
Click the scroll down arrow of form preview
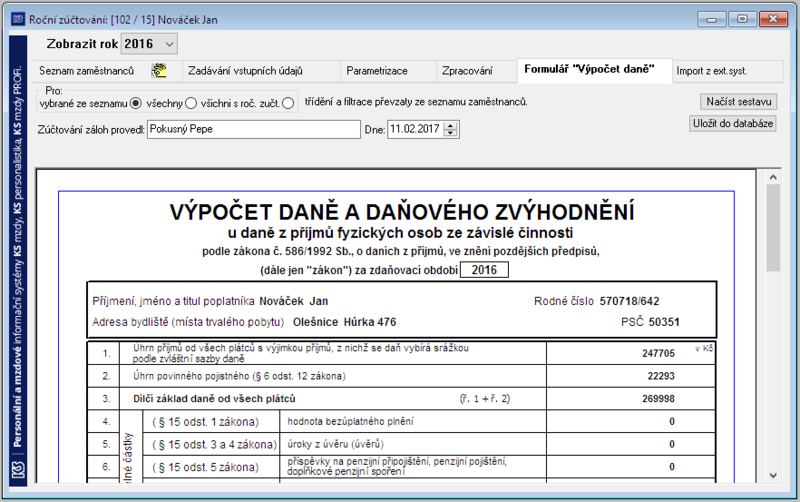click(x=773, y=475)
